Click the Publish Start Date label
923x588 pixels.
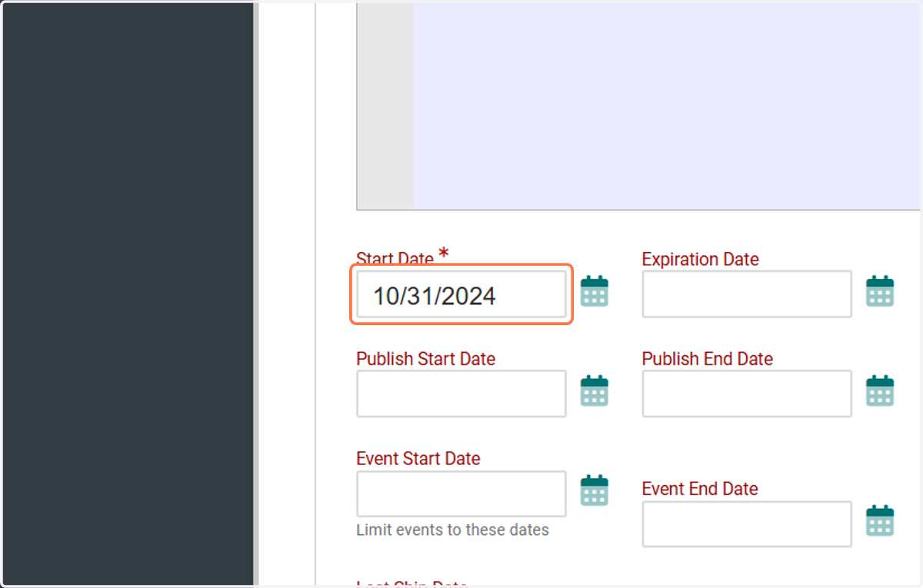[x=426, y=359]
